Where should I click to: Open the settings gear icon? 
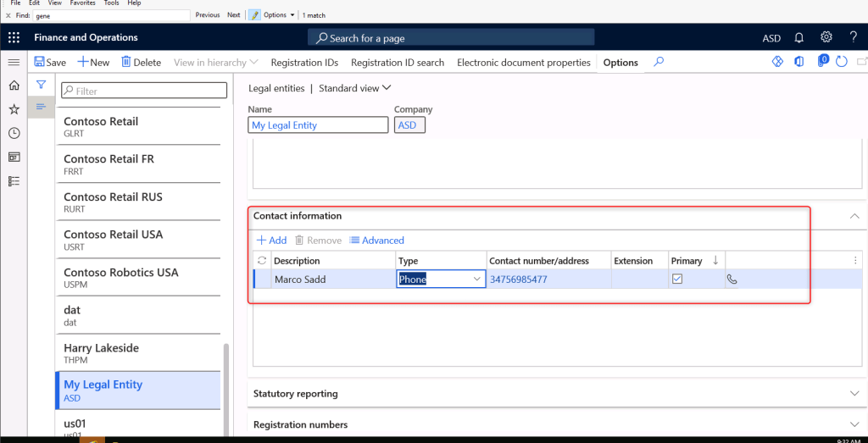(826, 37)
